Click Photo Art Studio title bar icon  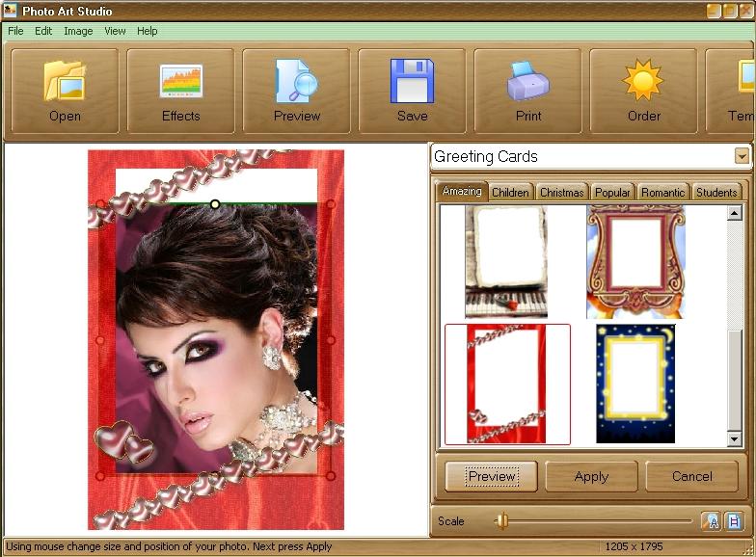tap(10, 10)
